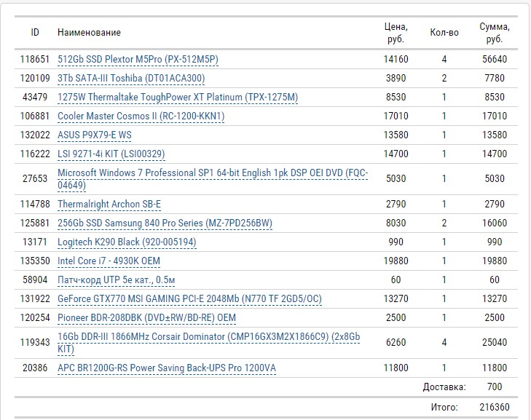The height and width of the screenshot is (420, 531).
Task: Select ID cell 119343
Action: pos(35,343)
